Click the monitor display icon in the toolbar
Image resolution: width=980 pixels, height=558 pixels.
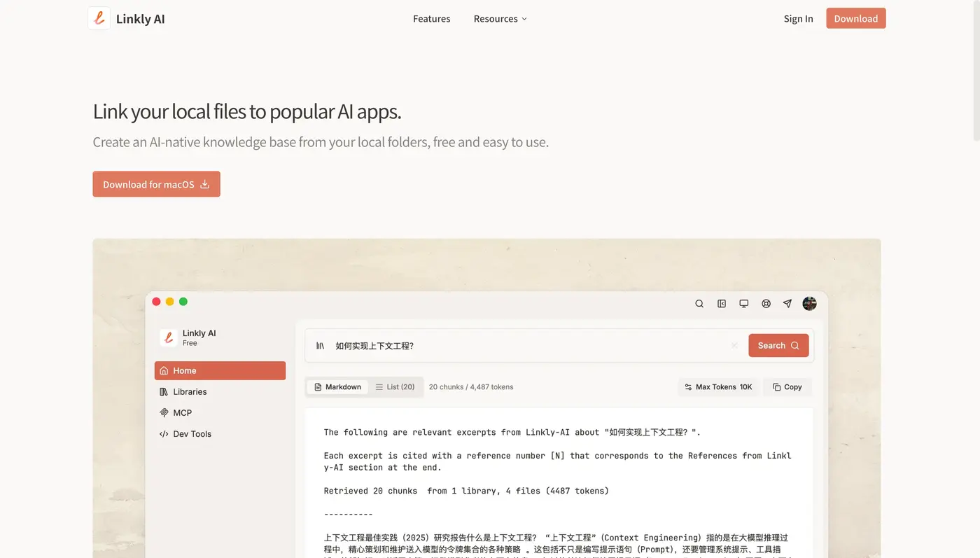[x=743, y=303]
